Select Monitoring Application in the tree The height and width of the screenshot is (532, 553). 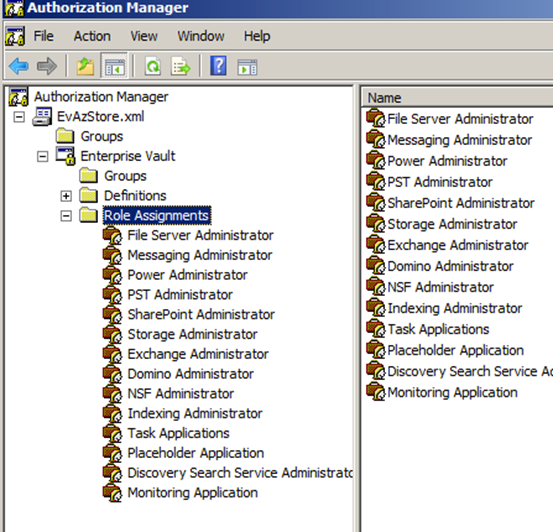pyautogui.click(x=193, y=492)
